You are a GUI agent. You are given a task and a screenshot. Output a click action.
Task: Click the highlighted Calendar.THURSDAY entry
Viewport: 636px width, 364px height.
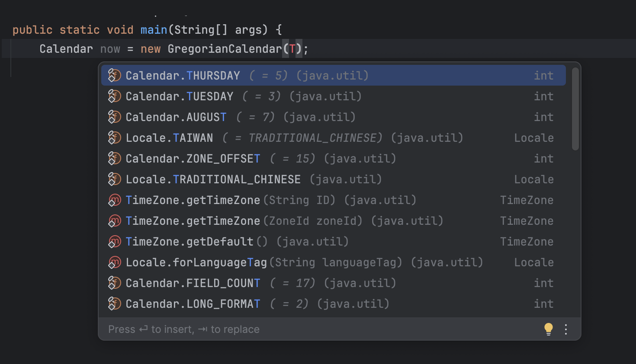tap(183, 75)
